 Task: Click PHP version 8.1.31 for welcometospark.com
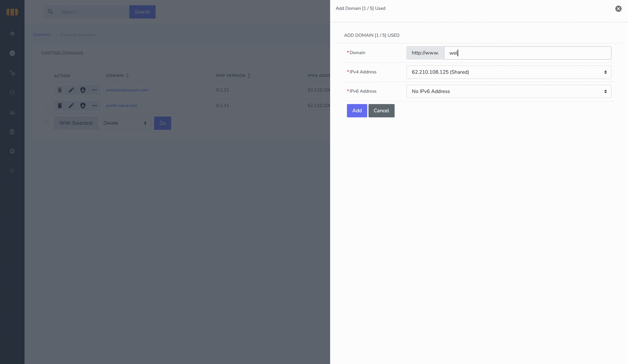tap(223, 90)
